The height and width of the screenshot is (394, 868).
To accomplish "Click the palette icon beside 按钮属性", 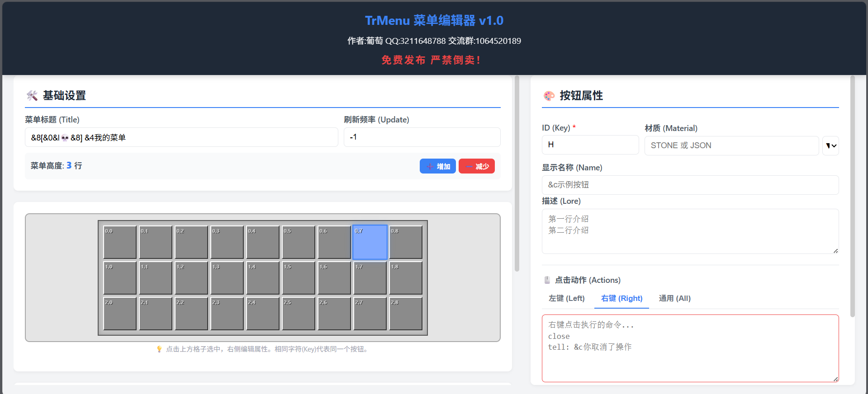I will click(549, 95).
